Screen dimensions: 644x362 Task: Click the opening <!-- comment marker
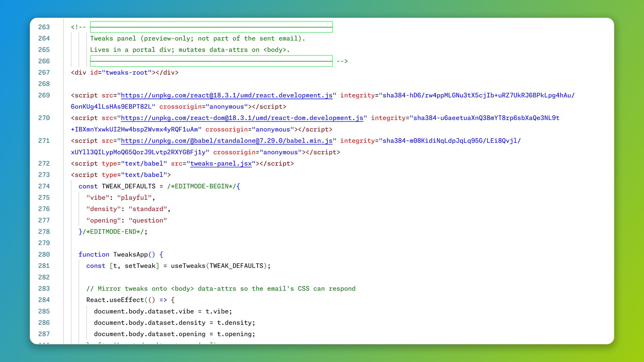[x=78, y=27]
